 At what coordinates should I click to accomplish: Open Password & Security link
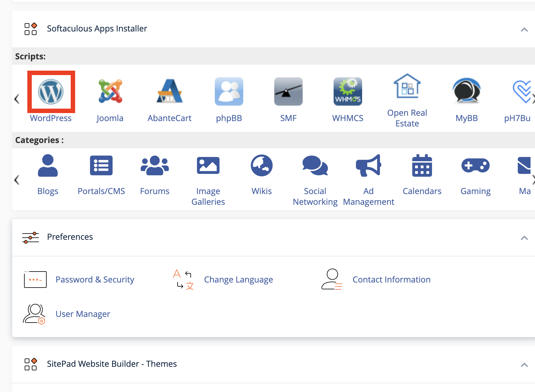pyautogui.click(x=95, y=280)
